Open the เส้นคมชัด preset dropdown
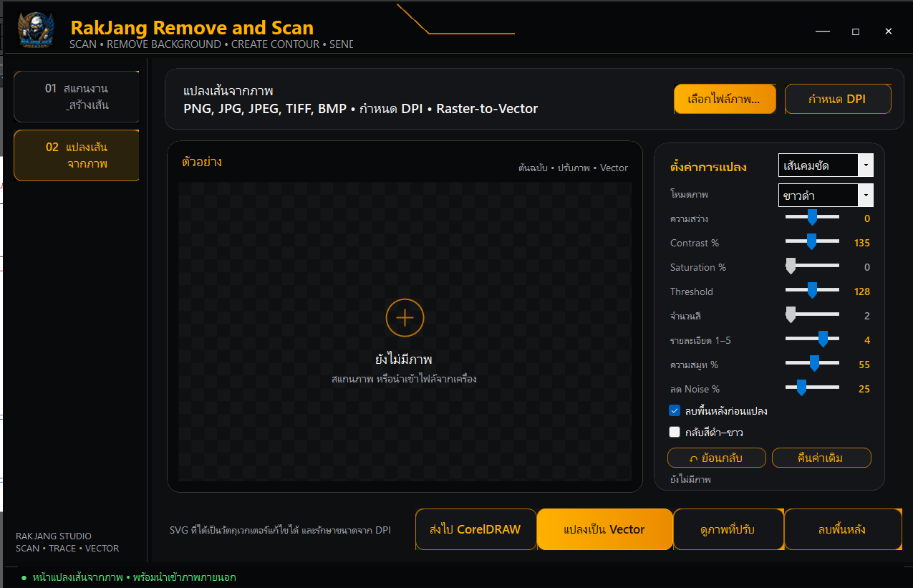The height and width of the screenshot is (588, 913). click(x=826, y=165)
